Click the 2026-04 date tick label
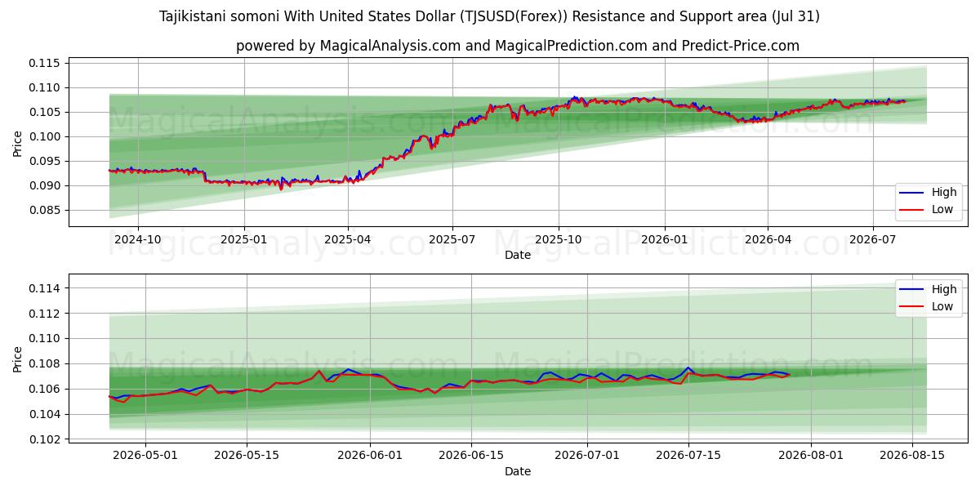980x490 pixels. point(768,239)
